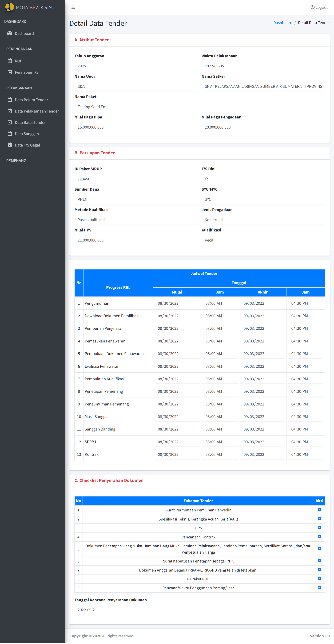Click the Kontrak Akhir time field

click(x=305, y=454)
